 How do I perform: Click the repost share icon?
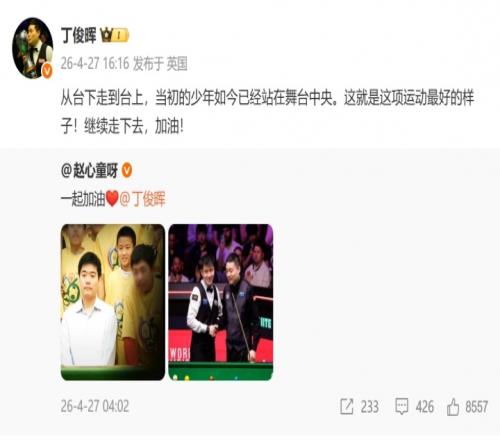pyautogui.click(x=346, y=406)
